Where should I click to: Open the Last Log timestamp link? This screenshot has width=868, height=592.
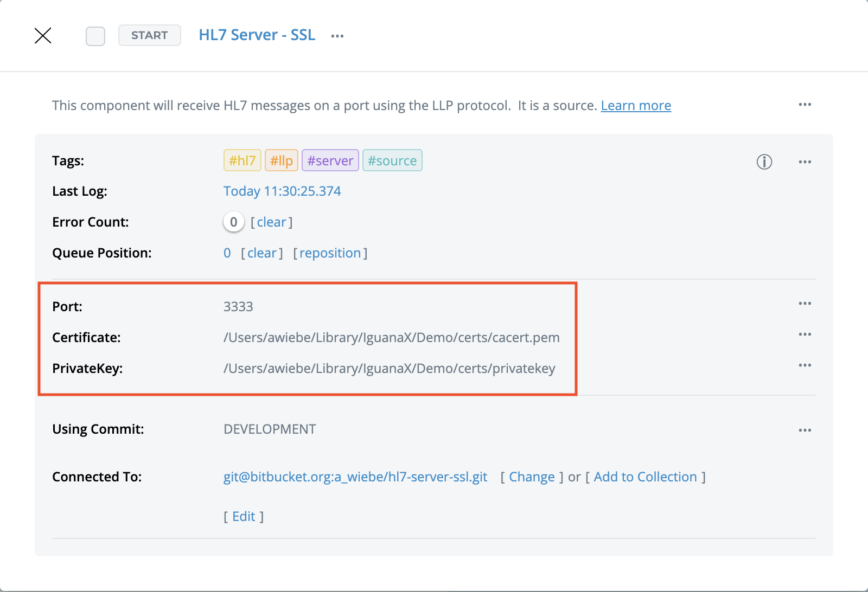click(x=282, y=191)
